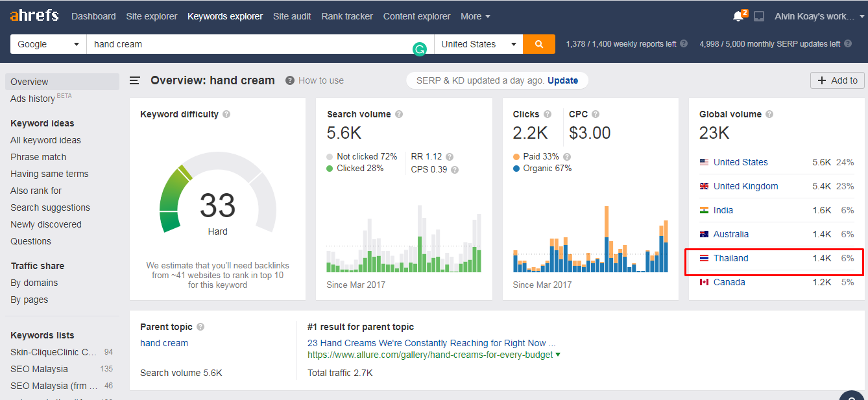Go to Site explorer
This screenshot has height=400, width=868.
point(152,16)
